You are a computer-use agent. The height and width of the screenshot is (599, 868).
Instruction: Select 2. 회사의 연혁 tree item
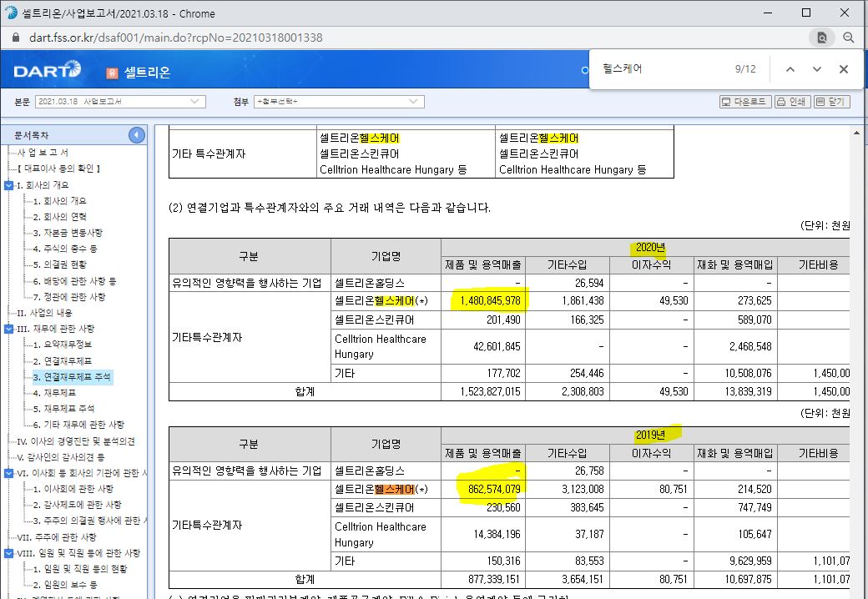[x=59, y=217]
